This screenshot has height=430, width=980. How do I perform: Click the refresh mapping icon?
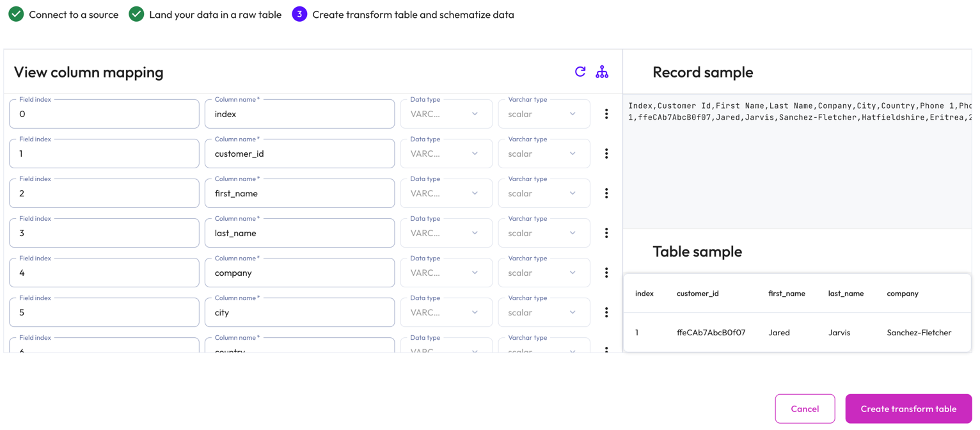[x=580, y=72]
